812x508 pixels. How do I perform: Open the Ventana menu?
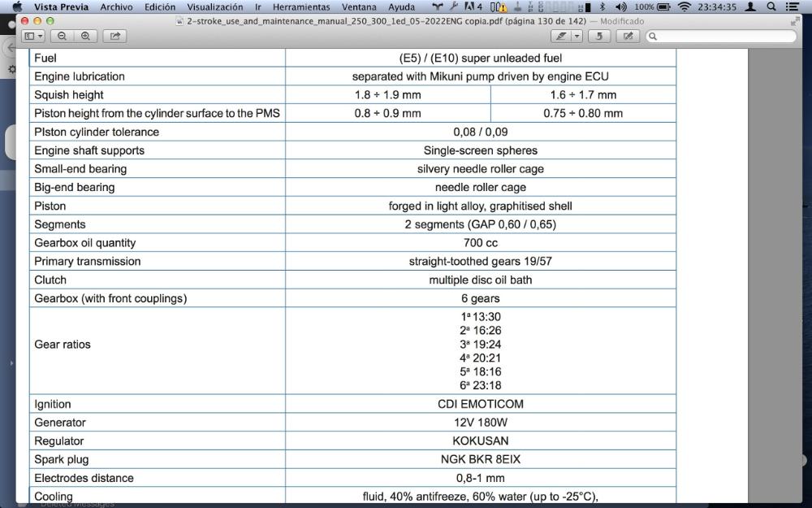[360, 7]
